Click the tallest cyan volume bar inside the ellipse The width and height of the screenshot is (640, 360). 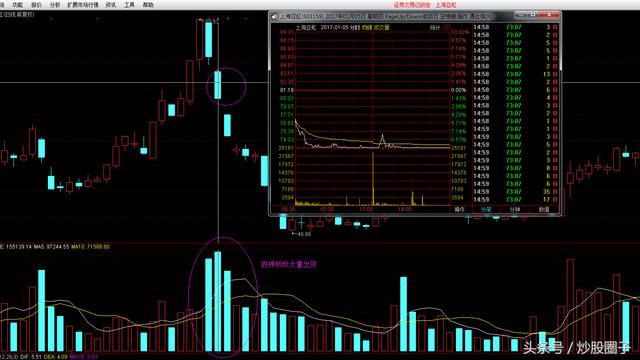218,301
